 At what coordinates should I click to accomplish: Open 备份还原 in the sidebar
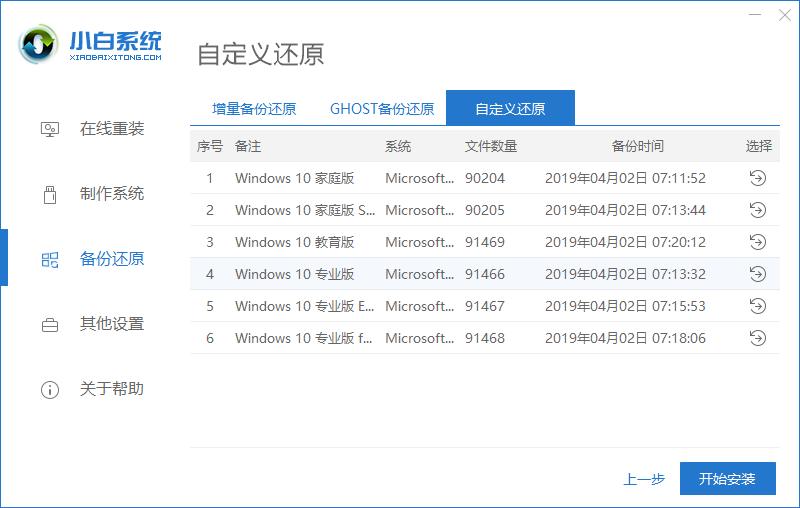point(112,259)
